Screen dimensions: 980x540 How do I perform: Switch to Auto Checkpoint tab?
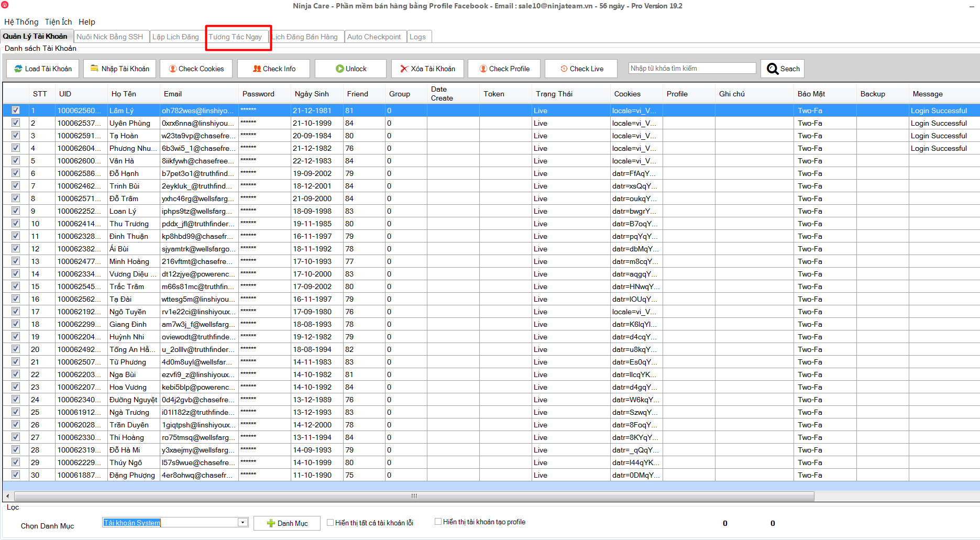coord(374,37)
